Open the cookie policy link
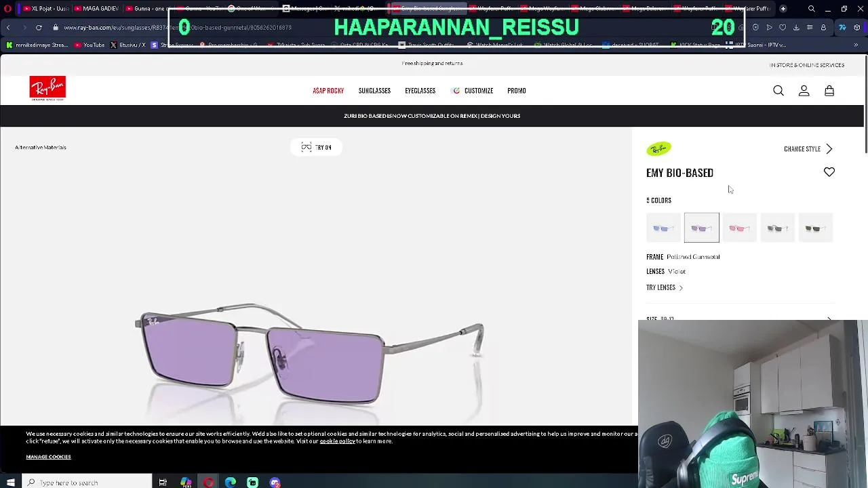The width and height of the screenshot is (868, 488). click(x=337, y=441)
